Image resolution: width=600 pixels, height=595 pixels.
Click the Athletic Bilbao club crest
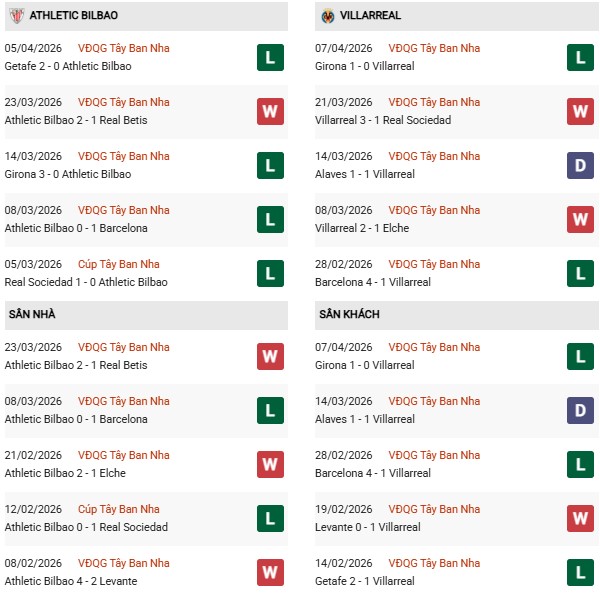click(16, 16)
